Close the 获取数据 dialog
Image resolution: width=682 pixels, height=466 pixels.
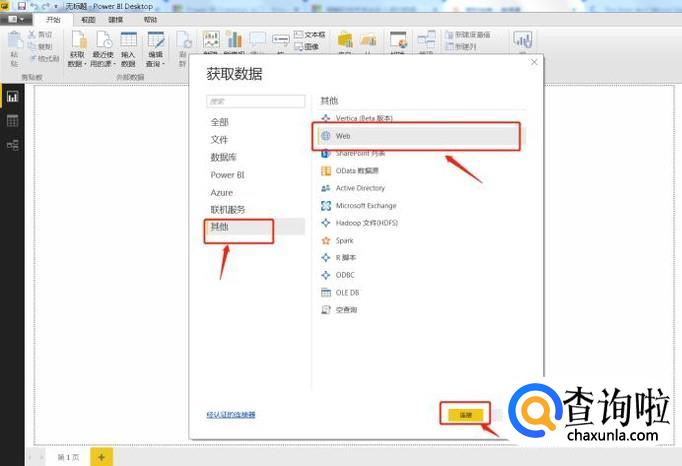point(534,62)
